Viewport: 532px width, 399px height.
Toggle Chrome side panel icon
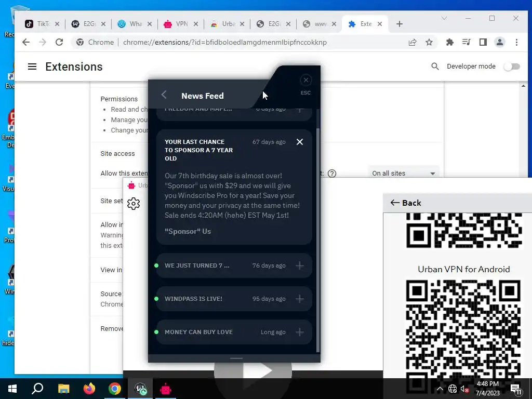point(483,42)
